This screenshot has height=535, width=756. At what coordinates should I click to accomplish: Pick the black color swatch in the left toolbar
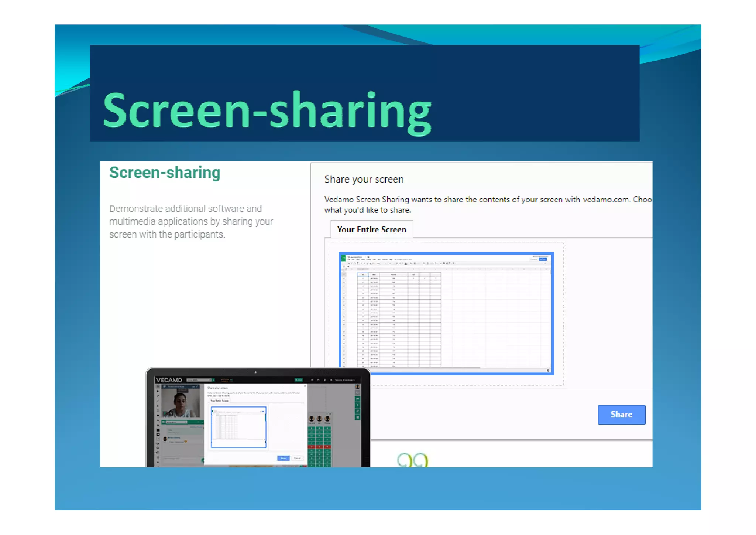[158, 430]
